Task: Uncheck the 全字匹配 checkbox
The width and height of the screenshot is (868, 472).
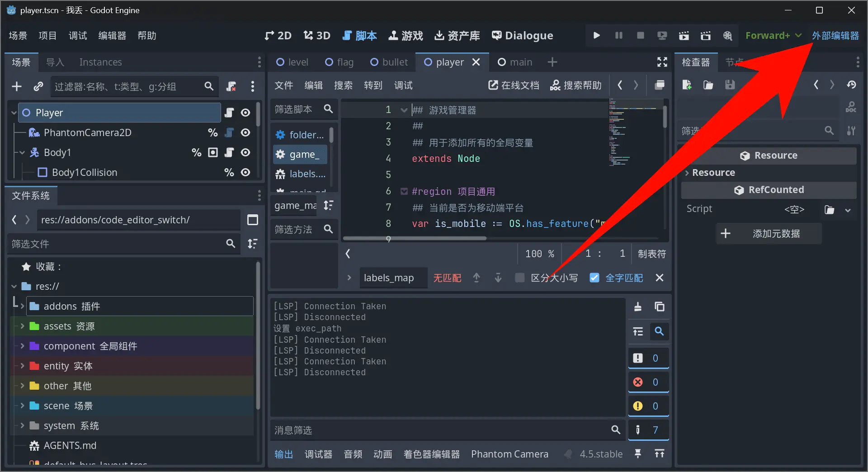Action: (x=594, y=278)
